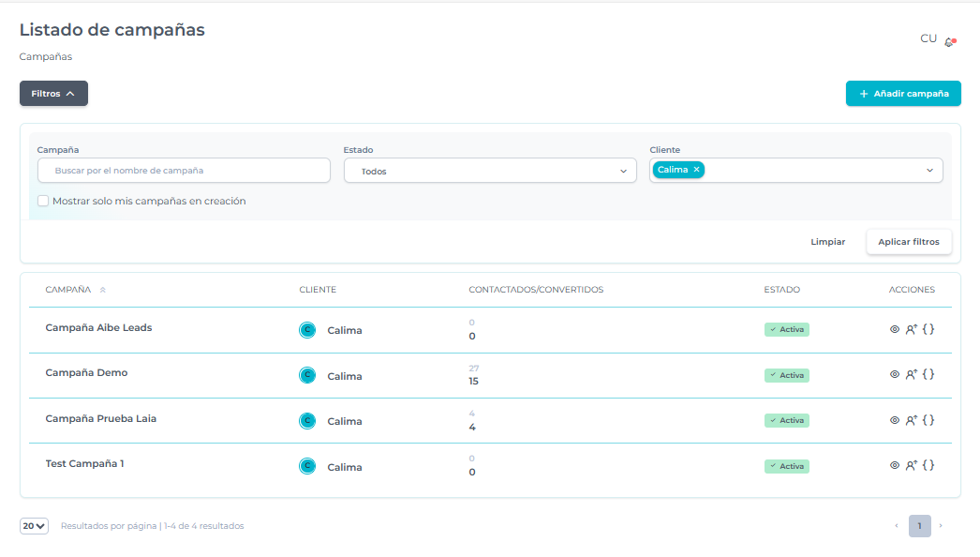
Task: Open curly braces icon for Campaña Prueba Laia
Action: point(928,420)
